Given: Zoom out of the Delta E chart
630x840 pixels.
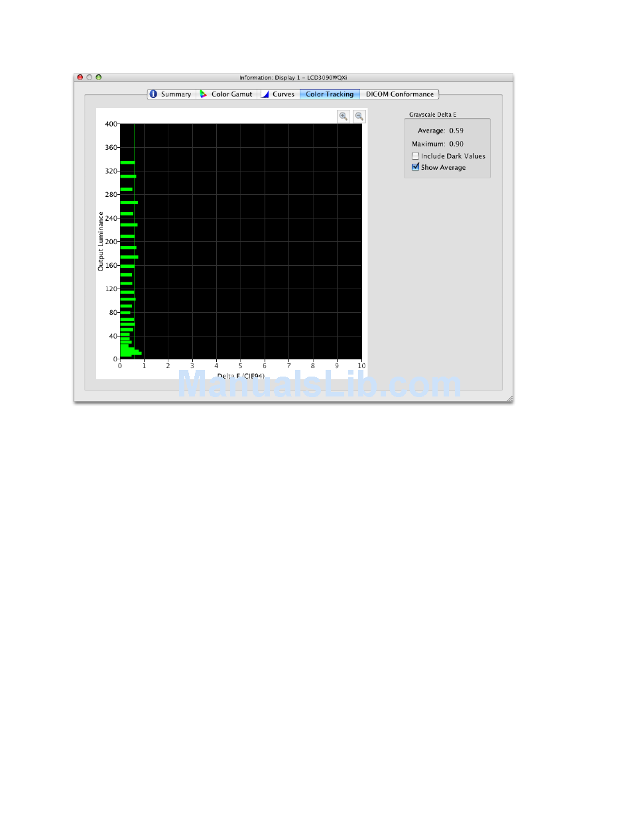Looking at the screenshot, I should pyautogui.click(x=359, y=117).
